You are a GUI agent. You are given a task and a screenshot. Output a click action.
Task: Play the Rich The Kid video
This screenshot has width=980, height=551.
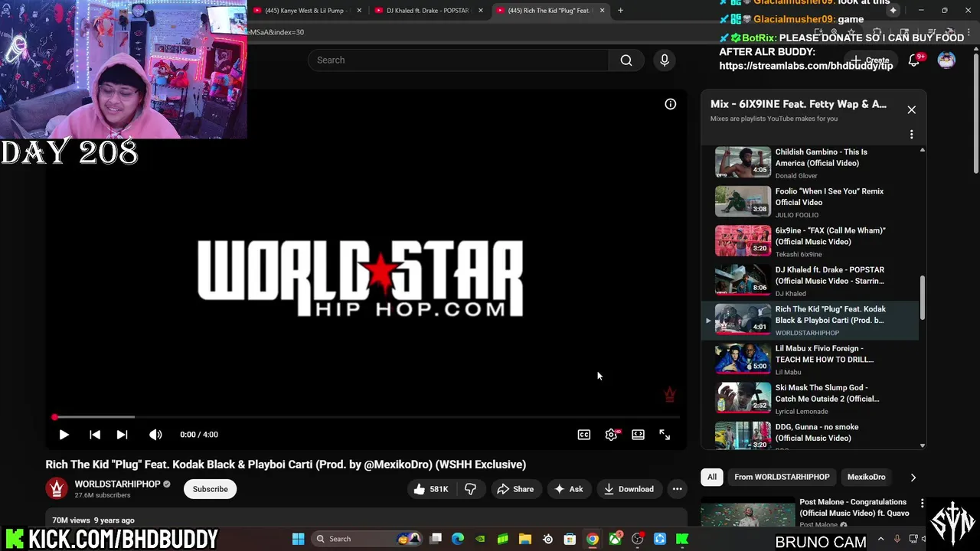pyautogui.click(x=64, y=435)
